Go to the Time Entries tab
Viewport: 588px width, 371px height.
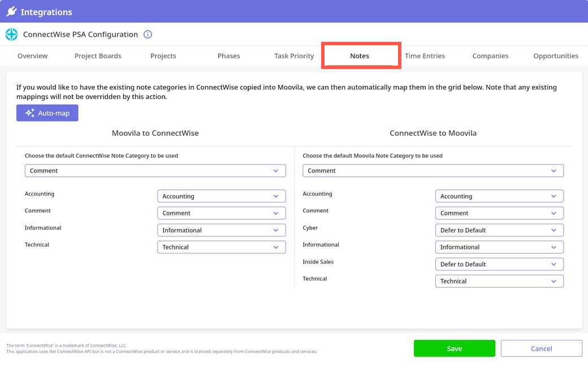[425, 56]
